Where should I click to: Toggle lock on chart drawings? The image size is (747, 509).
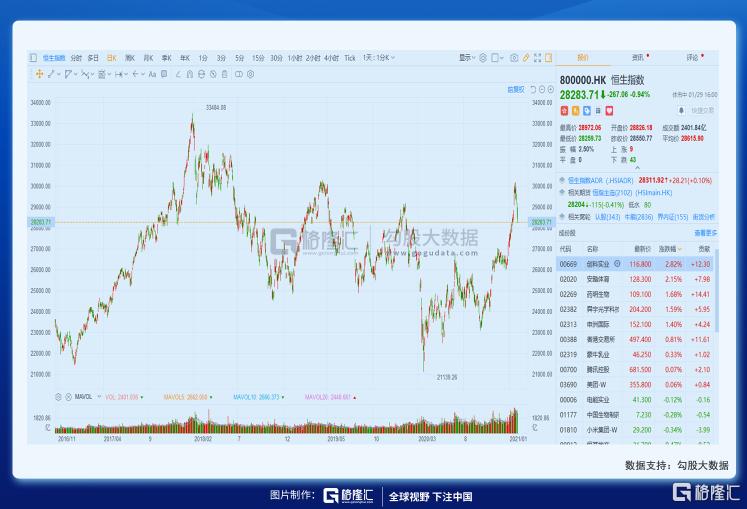tap(201, 74)
